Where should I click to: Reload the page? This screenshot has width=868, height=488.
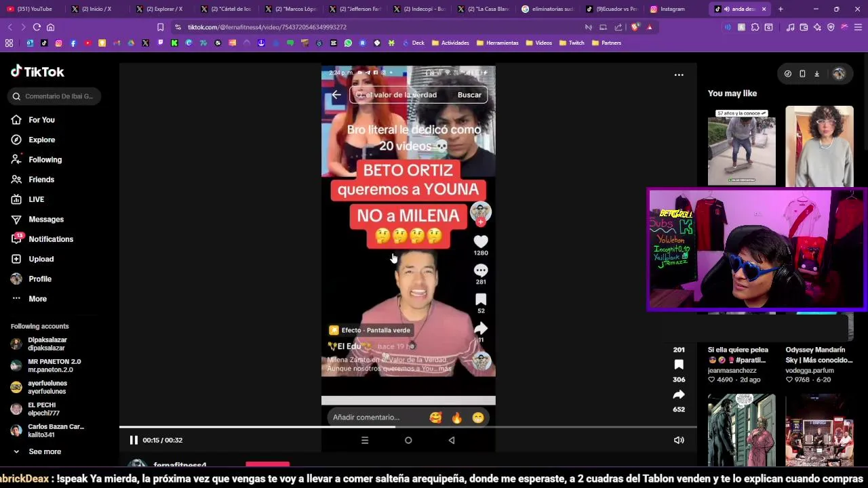(37, 27)
